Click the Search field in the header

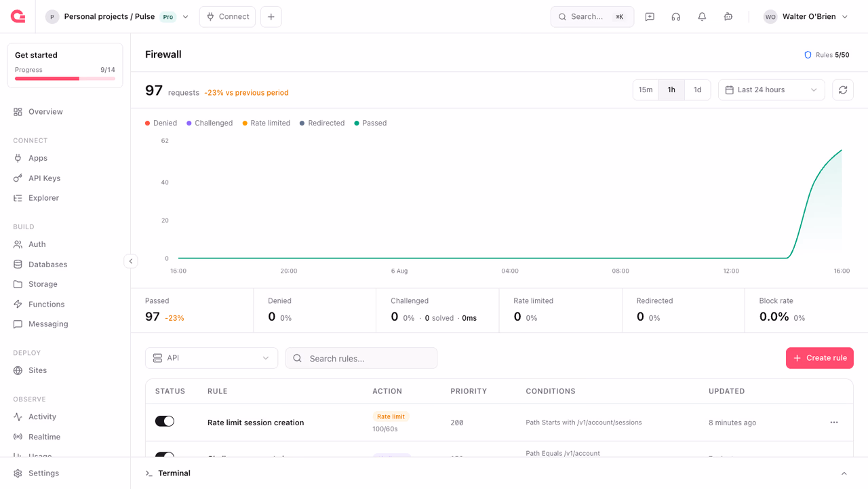click(592, 16)
